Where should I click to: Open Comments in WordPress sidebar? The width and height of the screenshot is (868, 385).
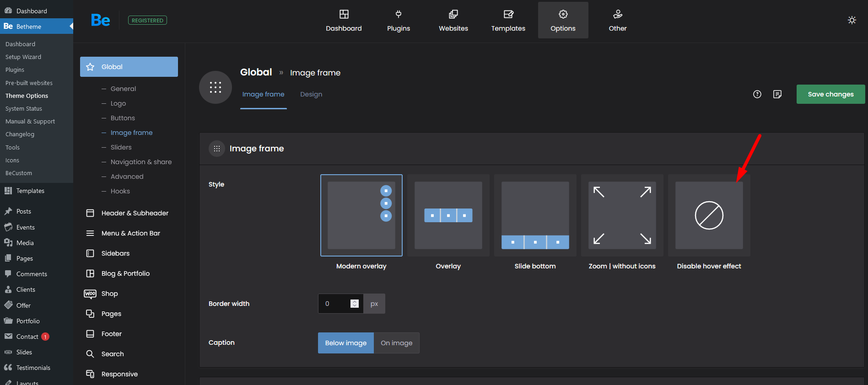[x=37, y=274]
